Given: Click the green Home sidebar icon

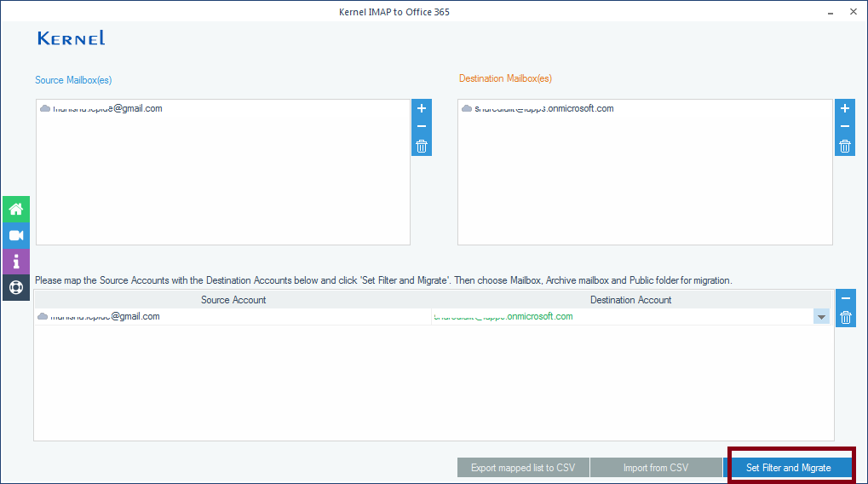Looking at the screenshot, I should [x=15, y=209].
